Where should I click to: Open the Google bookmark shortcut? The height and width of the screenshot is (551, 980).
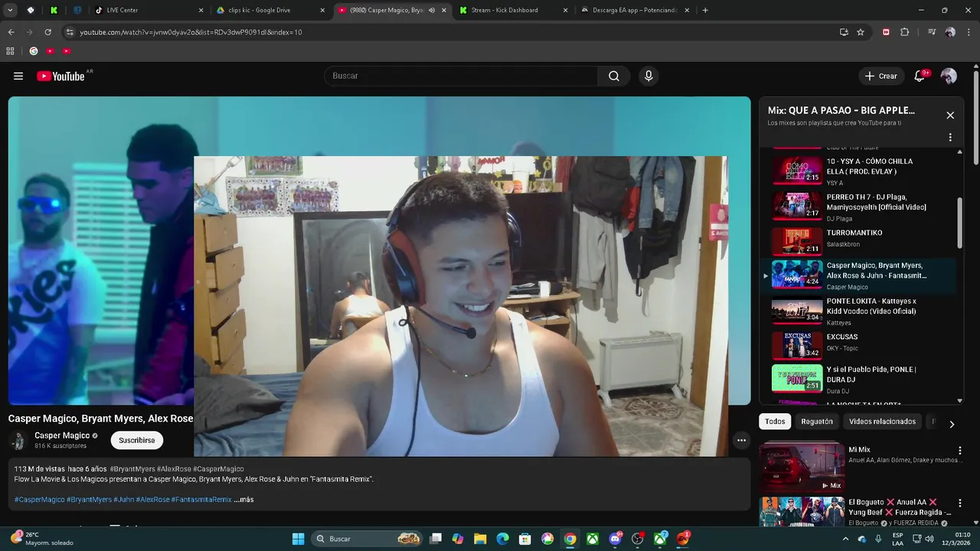click(33, 51)
